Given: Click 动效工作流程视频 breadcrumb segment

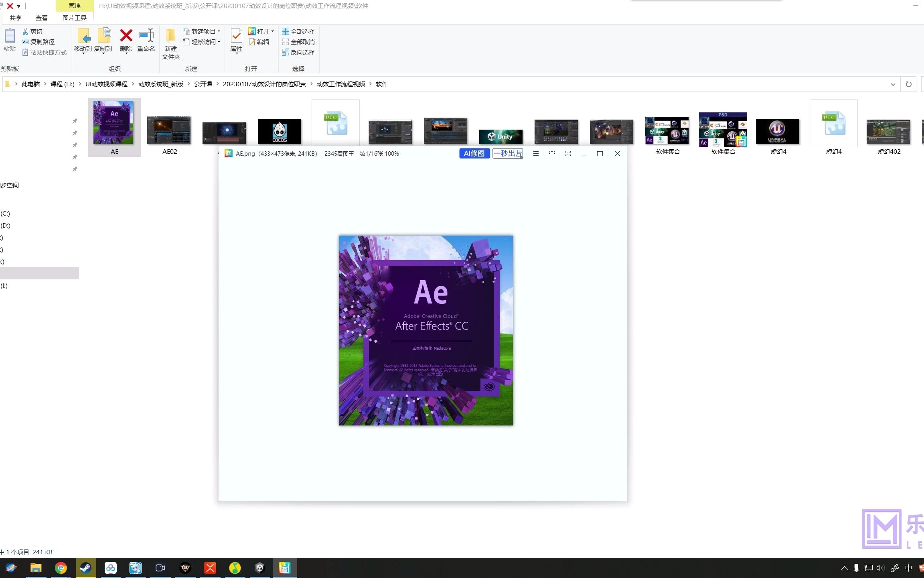Looking at the screenshot, I should pyautogui.click(x=341, y=84).
